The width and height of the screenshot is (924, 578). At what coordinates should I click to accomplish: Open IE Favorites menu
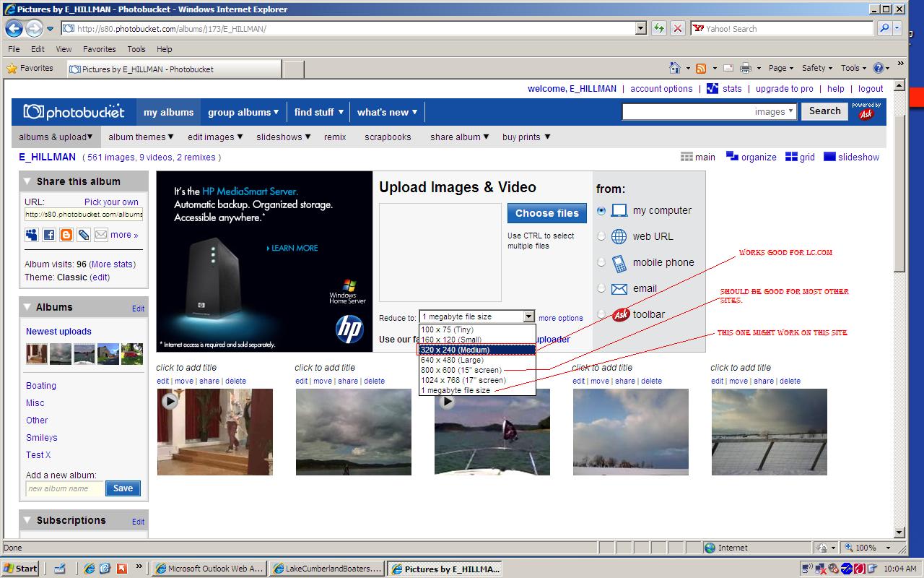pyautogui.click(x=99, y=49)
